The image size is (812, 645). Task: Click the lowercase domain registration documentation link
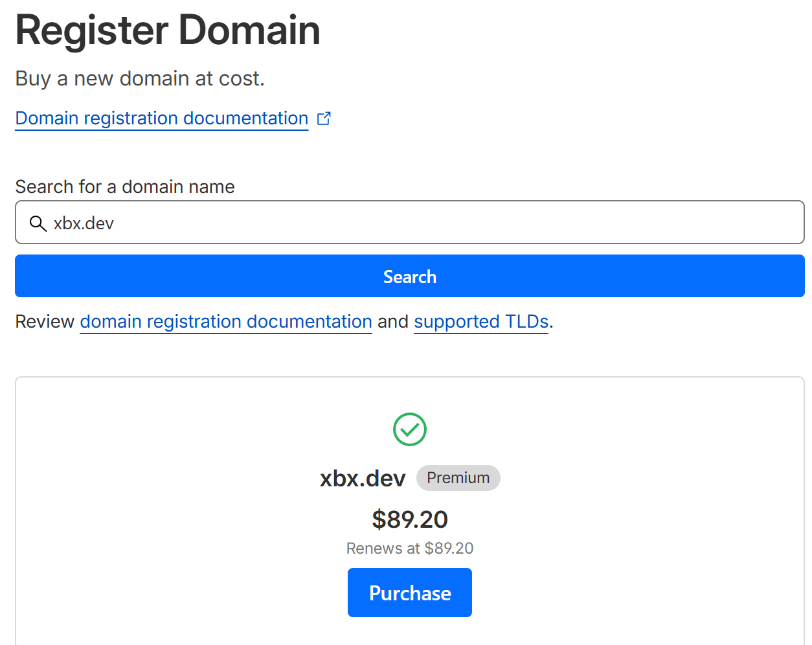click(225, 321)
